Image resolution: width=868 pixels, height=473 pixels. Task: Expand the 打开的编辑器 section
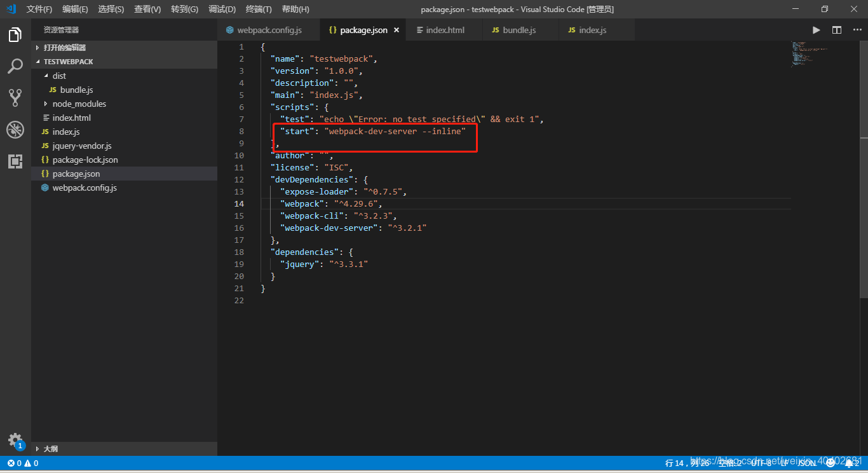tap(125, 48)
